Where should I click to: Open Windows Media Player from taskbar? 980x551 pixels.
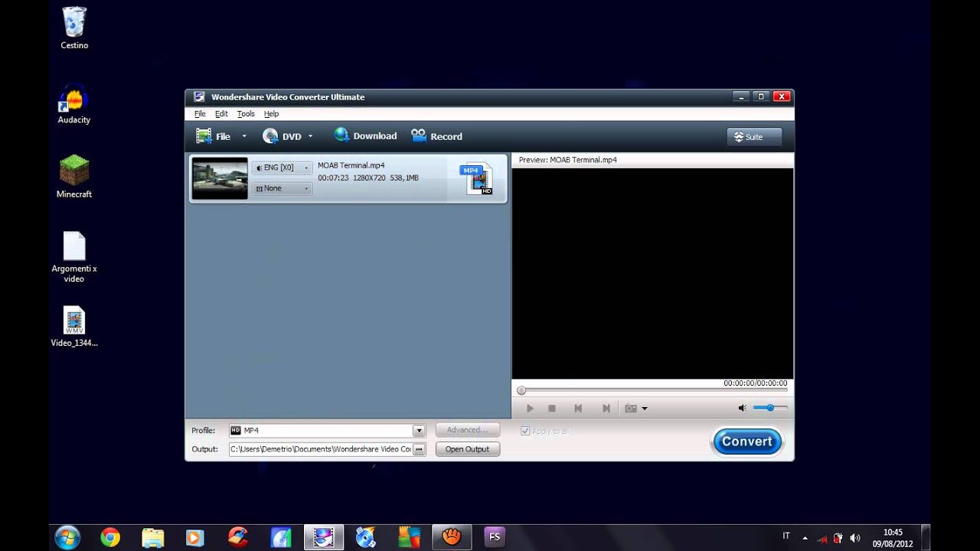pos(194,537)
